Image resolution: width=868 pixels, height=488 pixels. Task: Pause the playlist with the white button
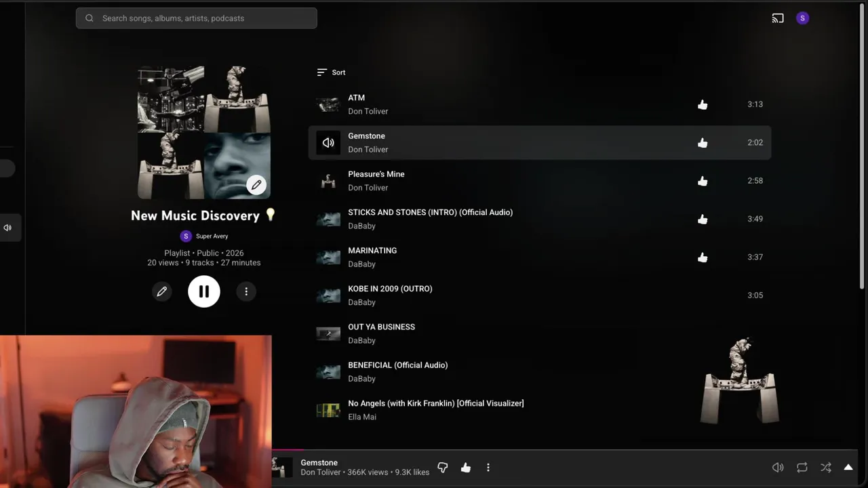coord(204,291)
